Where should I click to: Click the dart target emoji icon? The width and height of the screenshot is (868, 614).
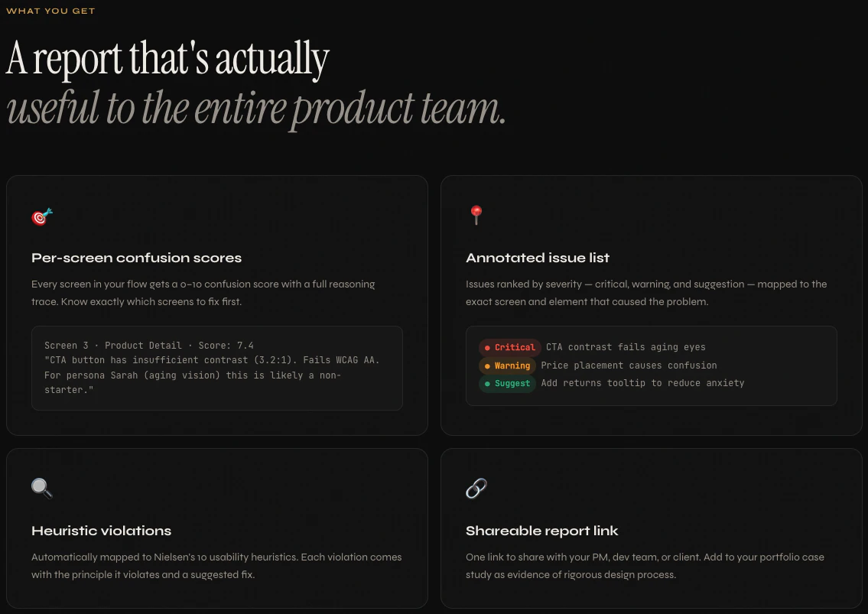42,216
